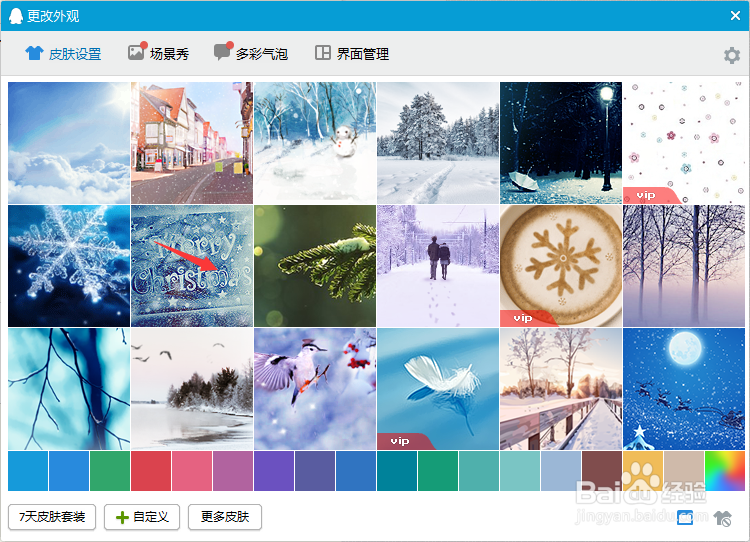Open settings via the gear icon
The width and height of the screenshot is (750, 542).
[732, 55]
